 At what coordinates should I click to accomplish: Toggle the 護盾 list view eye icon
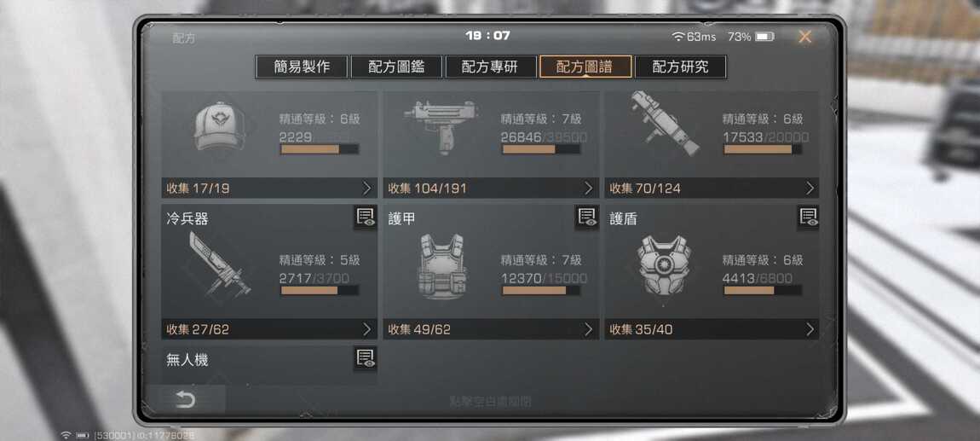tap(808, 217)
